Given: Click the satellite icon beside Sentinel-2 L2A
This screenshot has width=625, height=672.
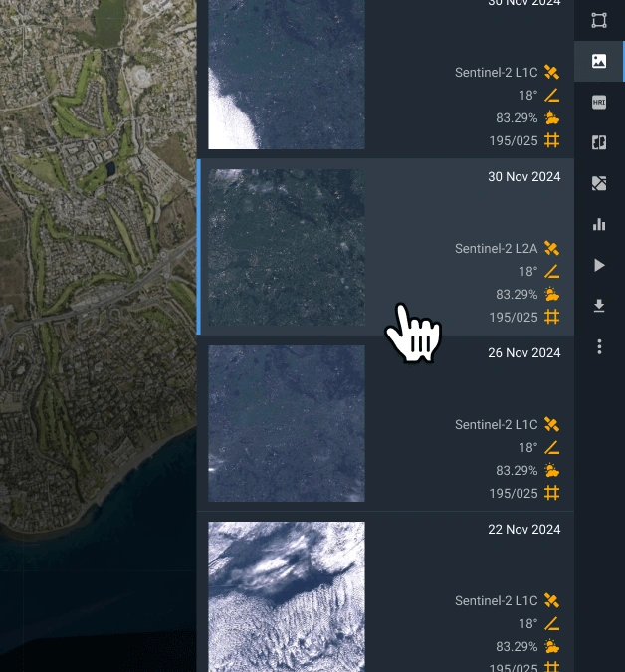Looking at the screenshot, I should [552, 248].
